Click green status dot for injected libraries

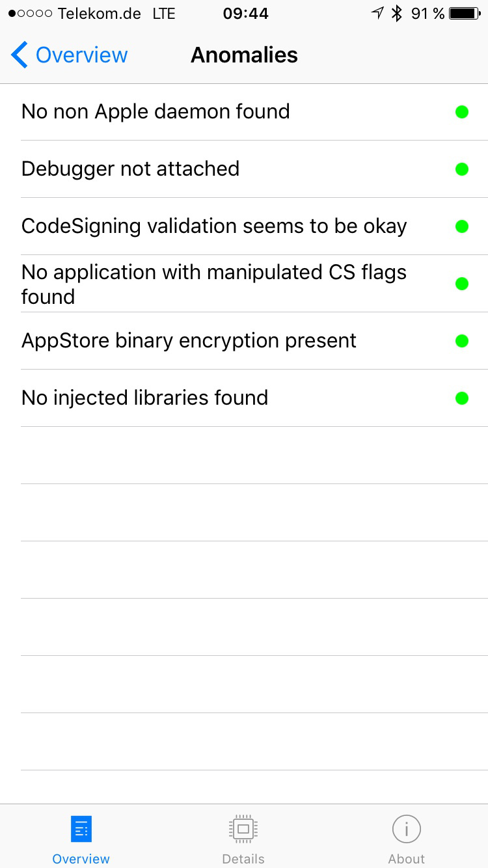[x=462, y=398]
